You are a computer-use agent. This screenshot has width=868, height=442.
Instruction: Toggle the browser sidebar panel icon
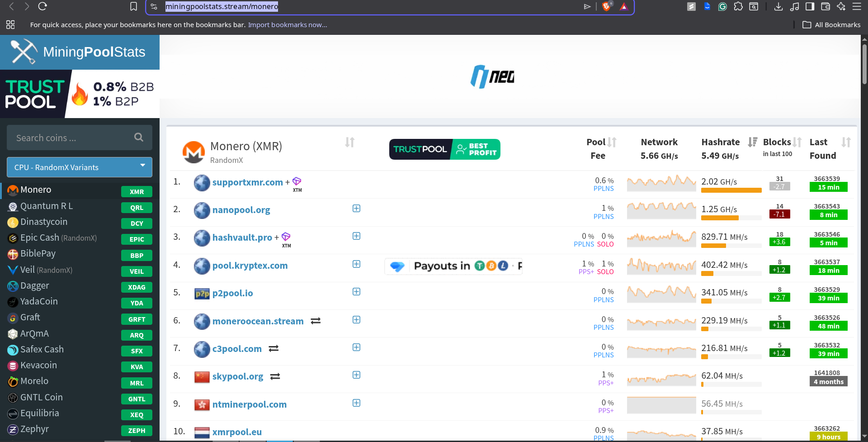810,6
